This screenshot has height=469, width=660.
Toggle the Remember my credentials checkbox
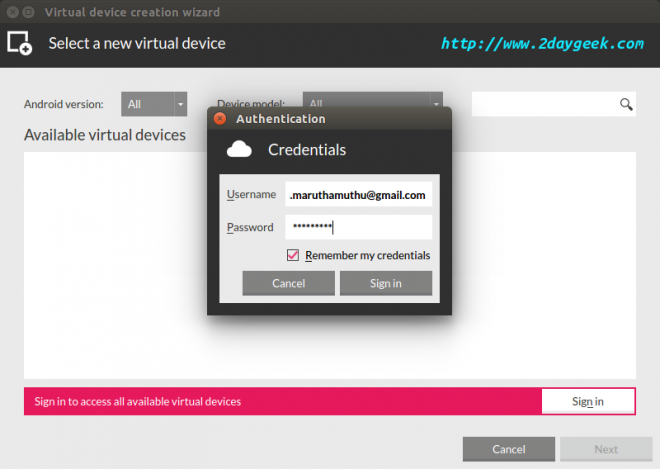click(293, 255)
